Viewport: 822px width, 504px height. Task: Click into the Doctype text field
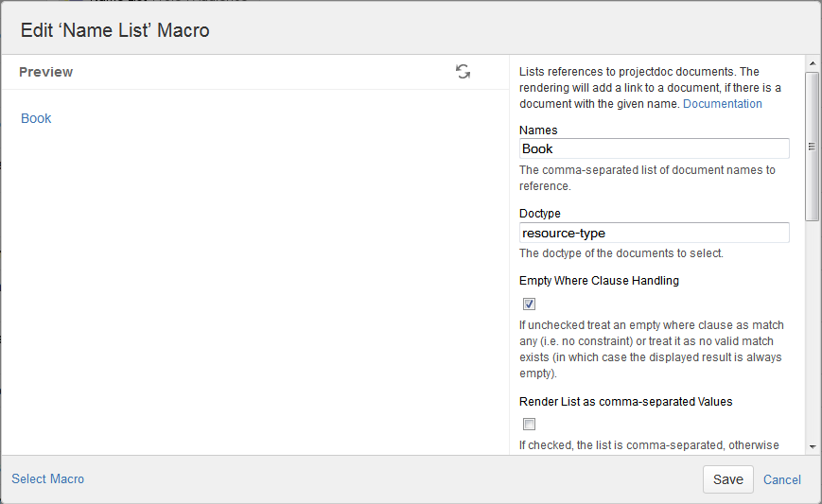pos(654,233)
